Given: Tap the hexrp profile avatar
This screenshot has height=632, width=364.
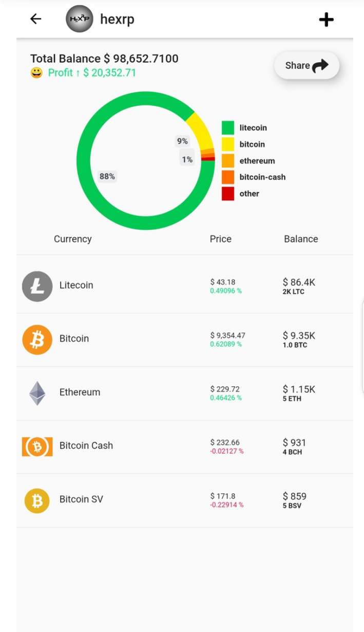Looking at the screenshot, I should [80, 19].
